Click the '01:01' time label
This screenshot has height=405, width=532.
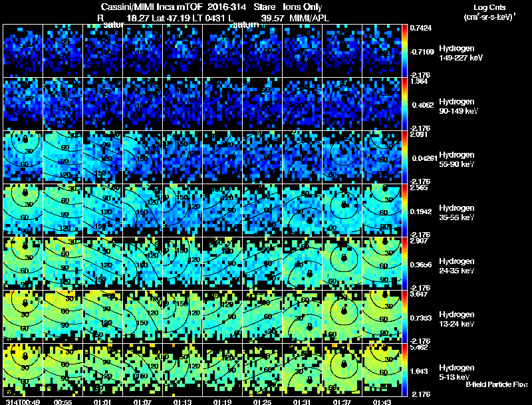point(102,402)
